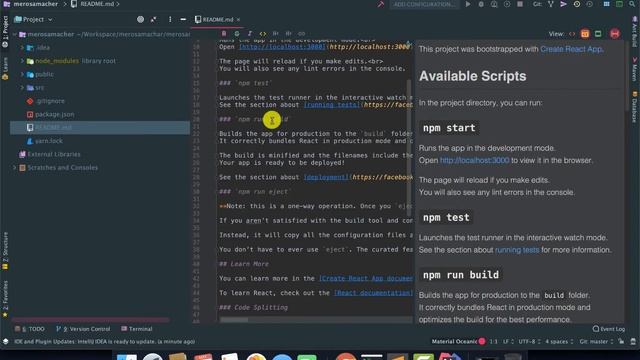Click the strikethrough green toolbar icon
The image size is (640, 360).
(237, 33)
